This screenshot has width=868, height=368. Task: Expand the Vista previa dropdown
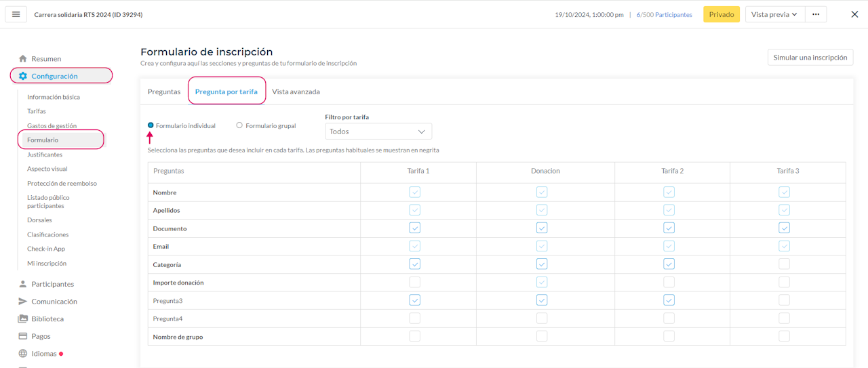(x=774, y=14)
